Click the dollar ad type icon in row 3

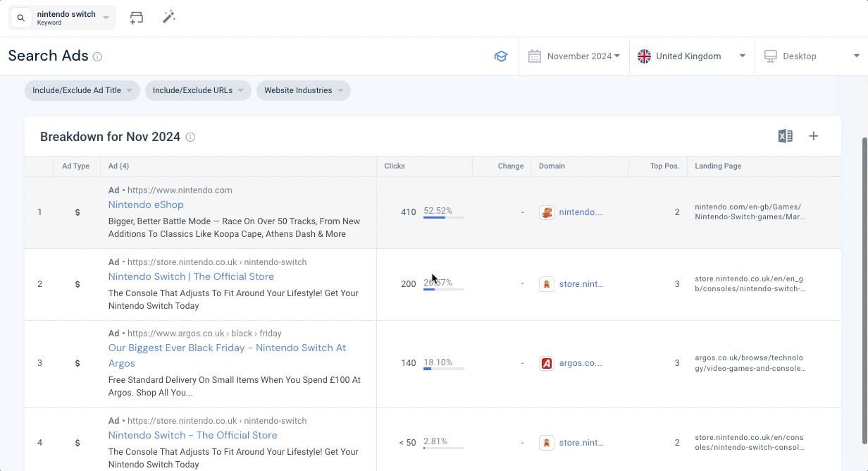point(77,363)
